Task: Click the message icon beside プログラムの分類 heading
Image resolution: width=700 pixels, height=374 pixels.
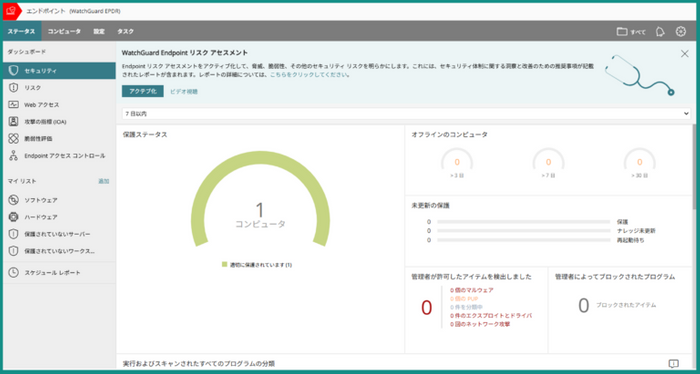Action: point(674,363)
